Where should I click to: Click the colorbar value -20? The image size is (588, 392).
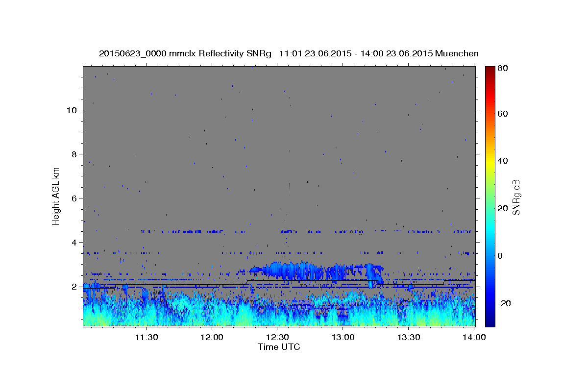(504, 303)
